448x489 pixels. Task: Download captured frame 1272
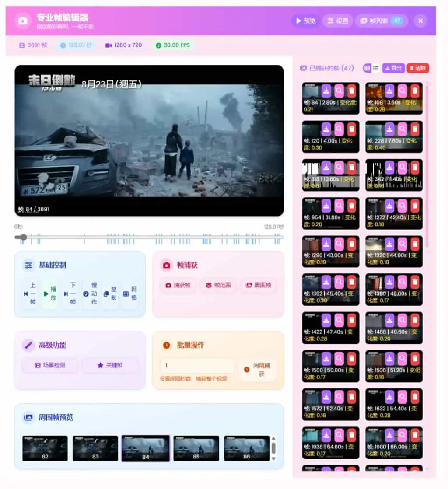click(x=389, y=206)
